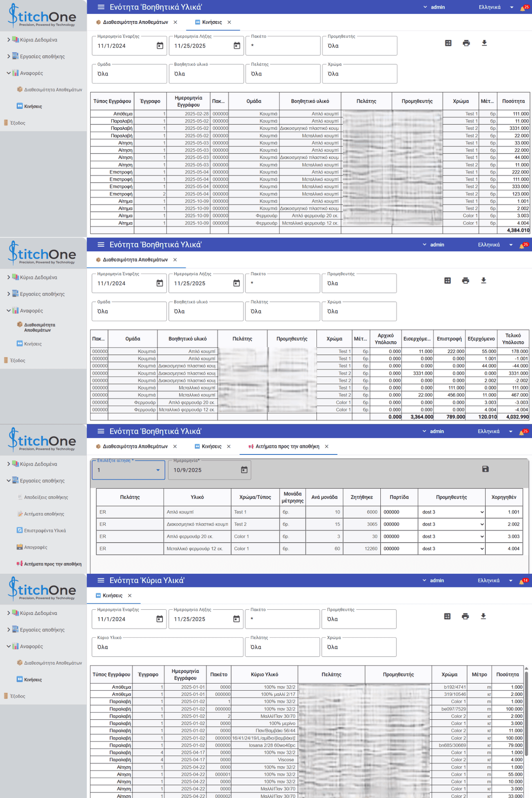
Task: Open Αποδείξεις αποθήκης in the sidebar
Action: coord(46,498)
